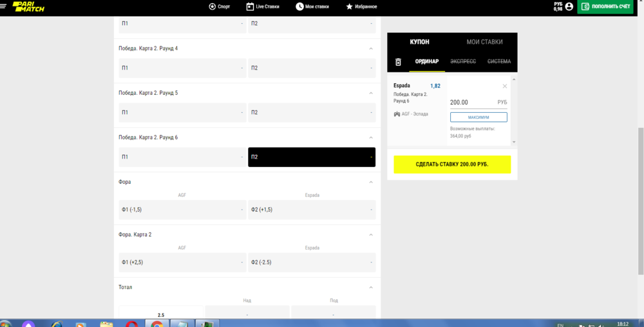Select Ф1 (-1,5) handicap for AGF
The width and height of the screenshot is (644, 327).
pos(182,210)
